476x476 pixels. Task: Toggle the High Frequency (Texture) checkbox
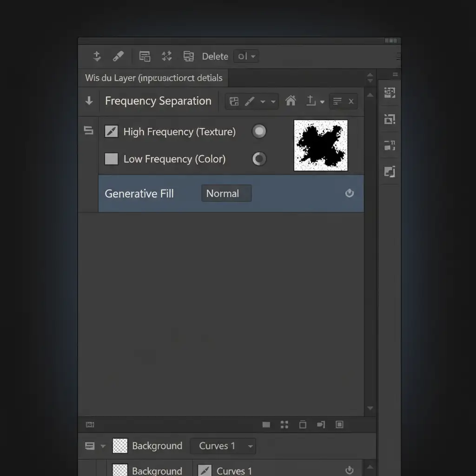coord(112,132)
